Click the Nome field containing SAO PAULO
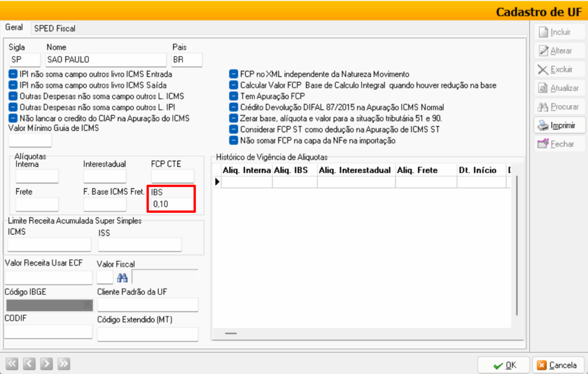 (106, 60)
